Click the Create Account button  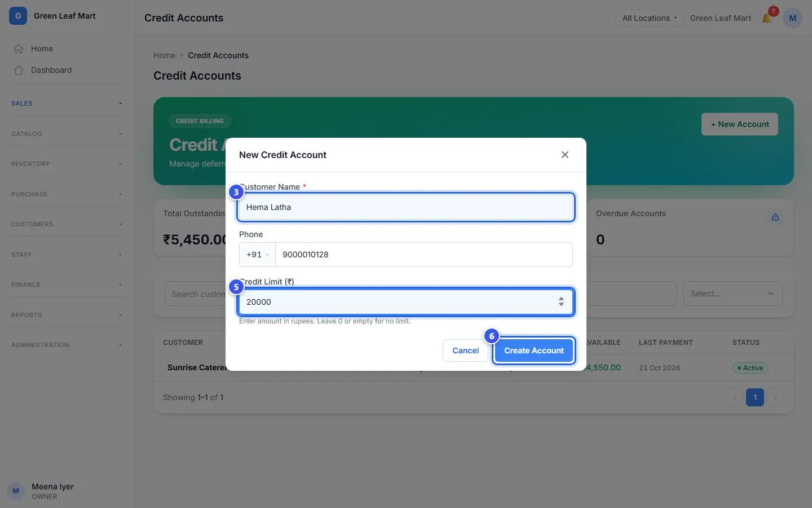(x=534, y=351)
